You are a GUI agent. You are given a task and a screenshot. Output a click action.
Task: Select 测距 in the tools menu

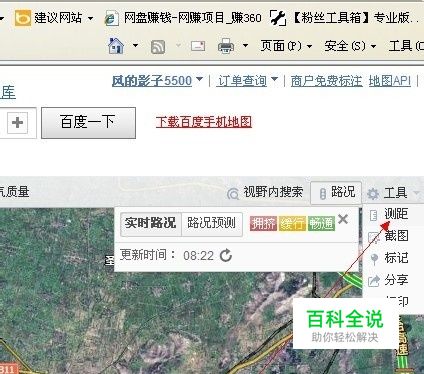tap(396, 214)
